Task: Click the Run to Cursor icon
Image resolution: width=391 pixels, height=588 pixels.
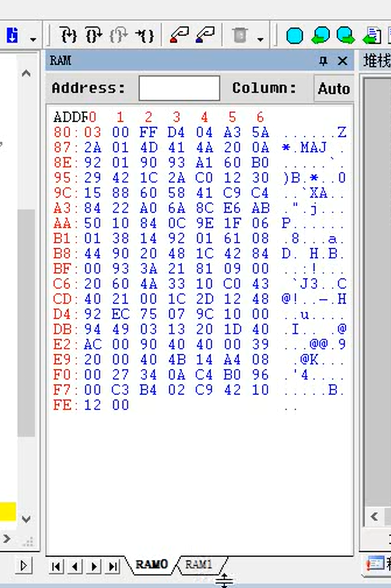Action: point(145,35)
